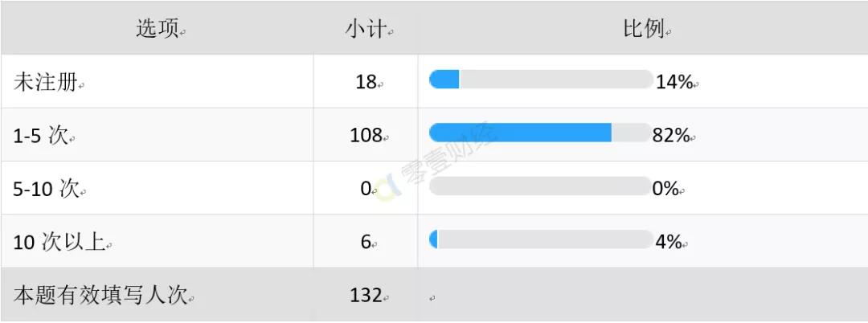
Task: Click the subtotal value 108
Action: (366, 136)
